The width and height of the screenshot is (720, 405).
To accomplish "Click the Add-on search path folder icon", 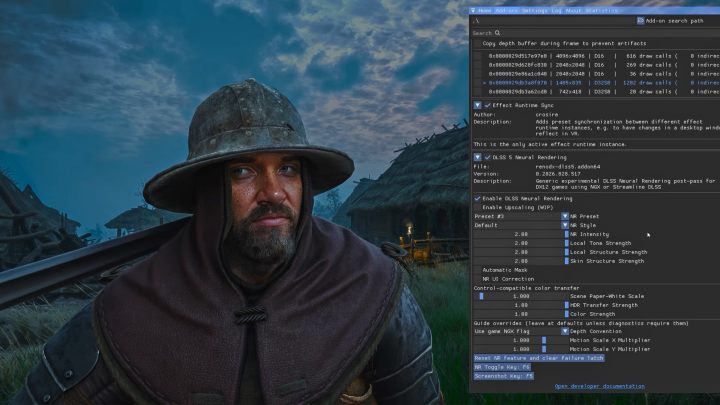I will [640, 21].
